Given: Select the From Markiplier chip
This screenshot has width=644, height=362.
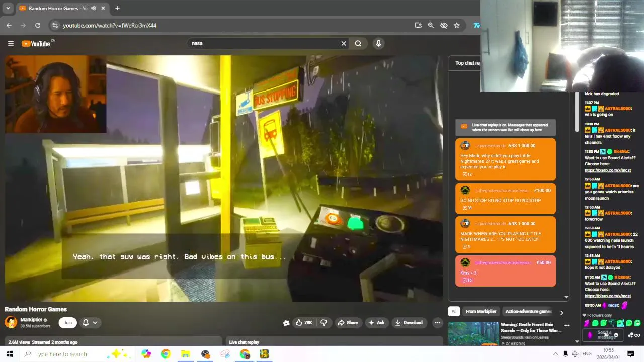Looking at the screenshot, I should click(481, 311).
